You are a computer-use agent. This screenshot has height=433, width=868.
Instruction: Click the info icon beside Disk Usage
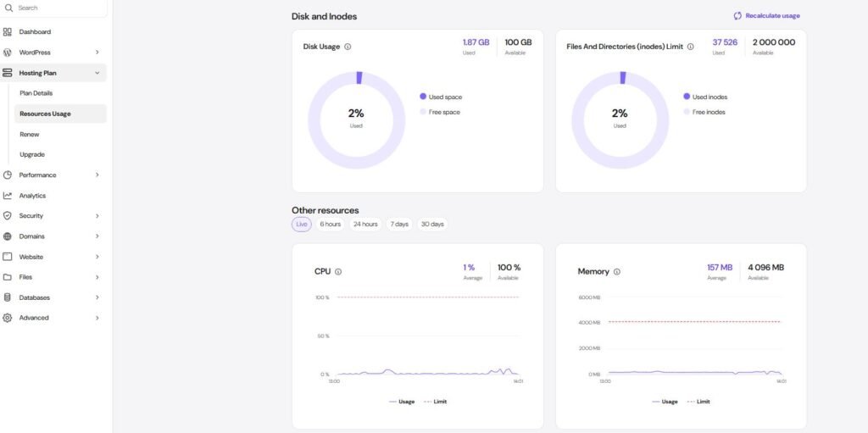(348, 47)
